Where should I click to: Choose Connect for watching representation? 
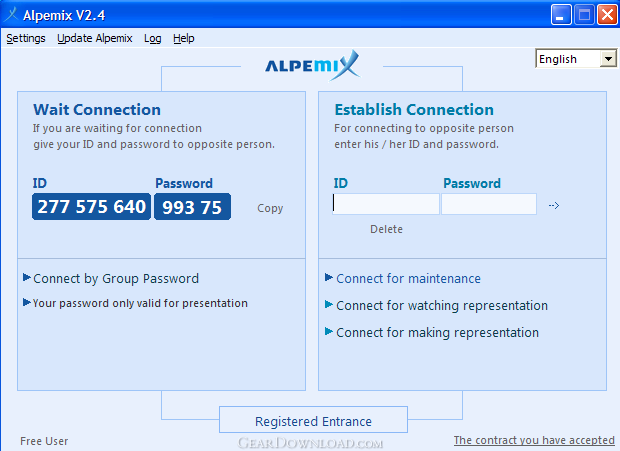442,306
